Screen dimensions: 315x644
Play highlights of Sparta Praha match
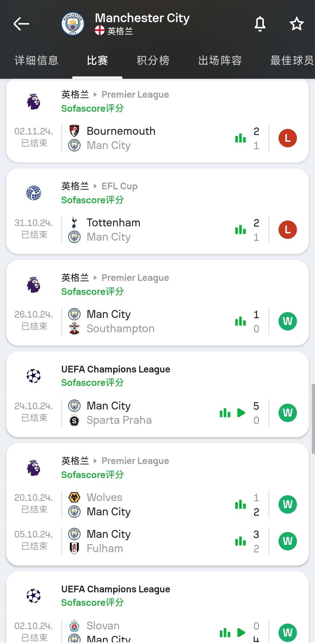coord(241,413)
